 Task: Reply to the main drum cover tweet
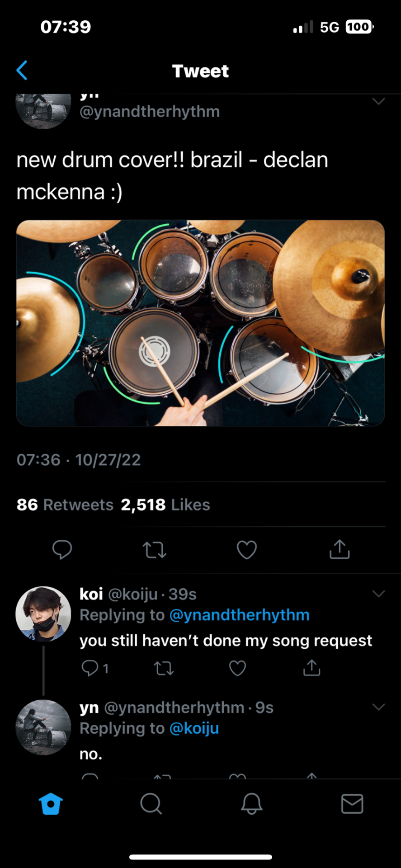click(62, 549)
